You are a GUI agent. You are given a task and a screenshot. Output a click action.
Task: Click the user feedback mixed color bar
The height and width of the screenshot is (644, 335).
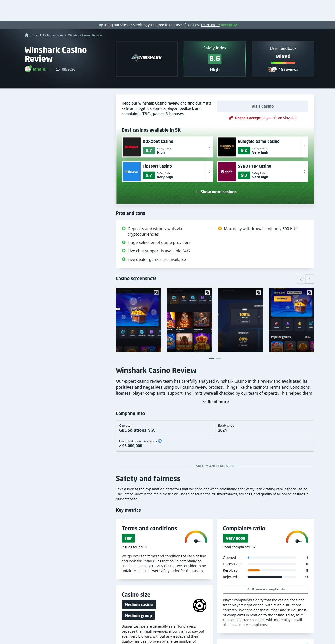(283, 63)
